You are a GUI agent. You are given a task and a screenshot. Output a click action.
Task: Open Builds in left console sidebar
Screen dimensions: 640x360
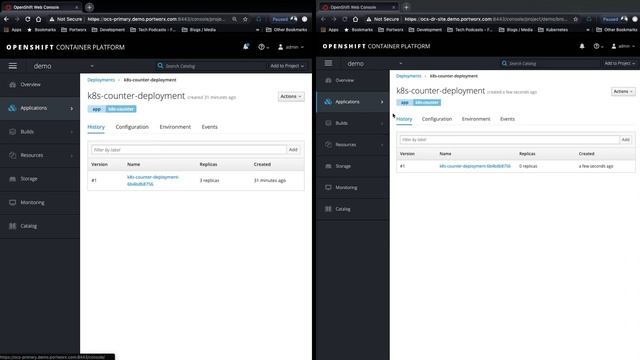coord(40,132)
